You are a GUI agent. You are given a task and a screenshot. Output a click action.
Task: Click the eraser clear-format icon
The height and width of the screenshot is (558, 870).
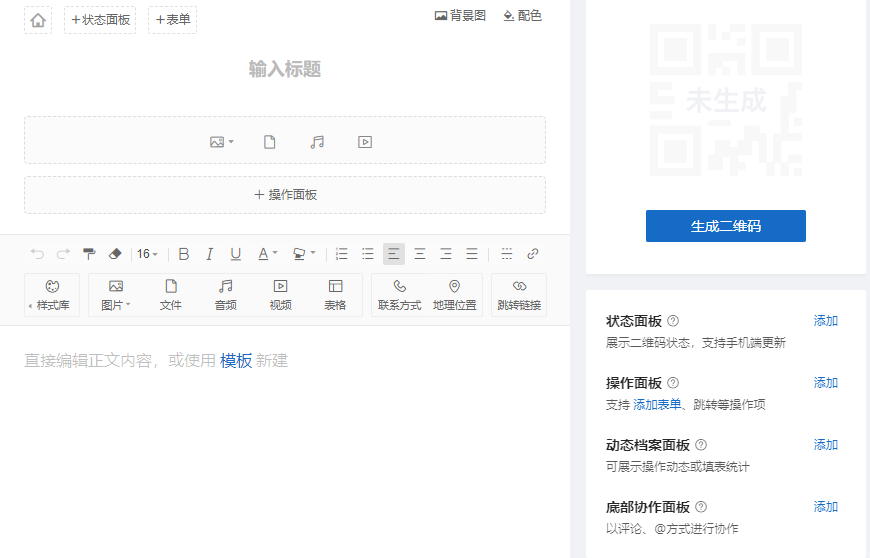click(x=114, y=254)
